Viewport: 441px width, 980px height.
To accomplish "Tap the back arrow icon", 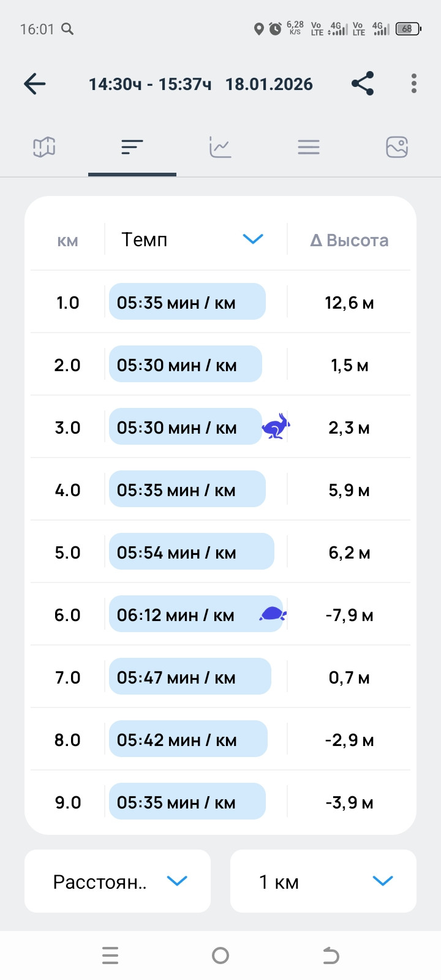I will coord(35,84).
